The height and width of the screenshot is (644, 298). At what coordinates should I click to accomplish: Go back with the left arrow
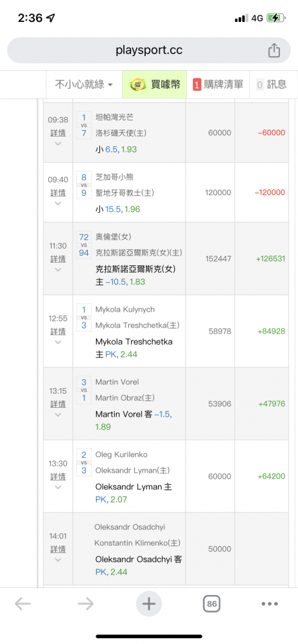23,603
